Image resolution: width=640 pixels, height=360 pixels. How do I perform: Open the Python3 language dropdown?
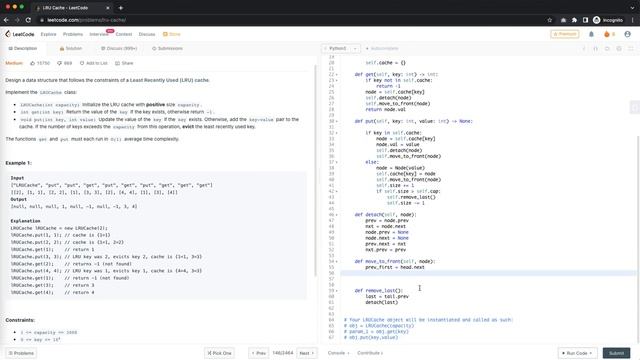341,49
